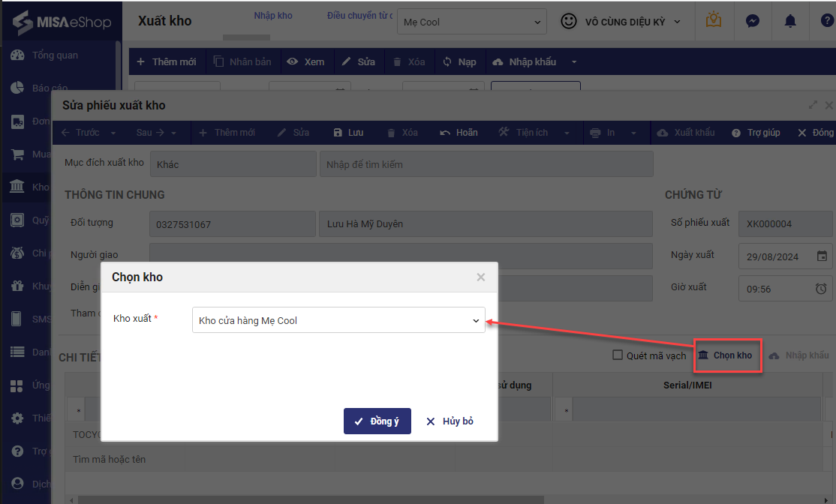Expand the Sửa phiếu xuất kho dialog
Viewport: 836px width, 504px height.
pos(813,105)
